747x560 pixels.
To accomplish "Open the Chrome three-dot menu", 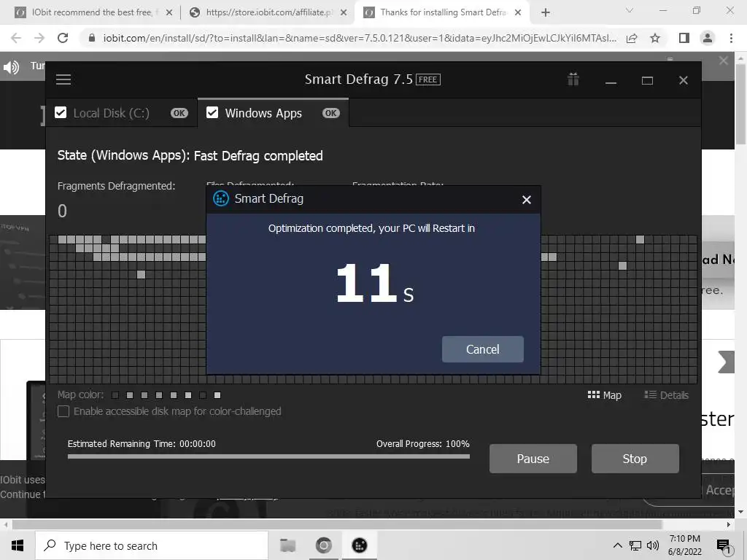I will tap(731, 38).
